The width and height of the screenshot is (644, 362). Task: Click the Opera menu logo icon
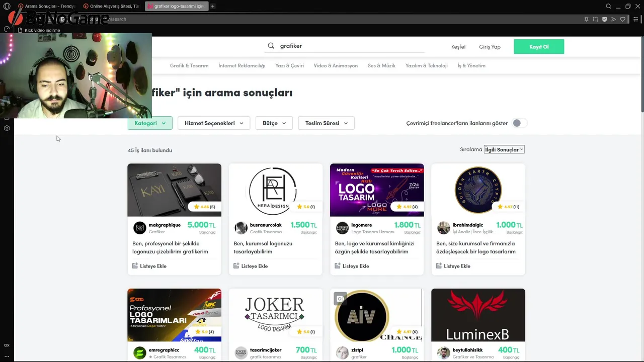[7, 6]
